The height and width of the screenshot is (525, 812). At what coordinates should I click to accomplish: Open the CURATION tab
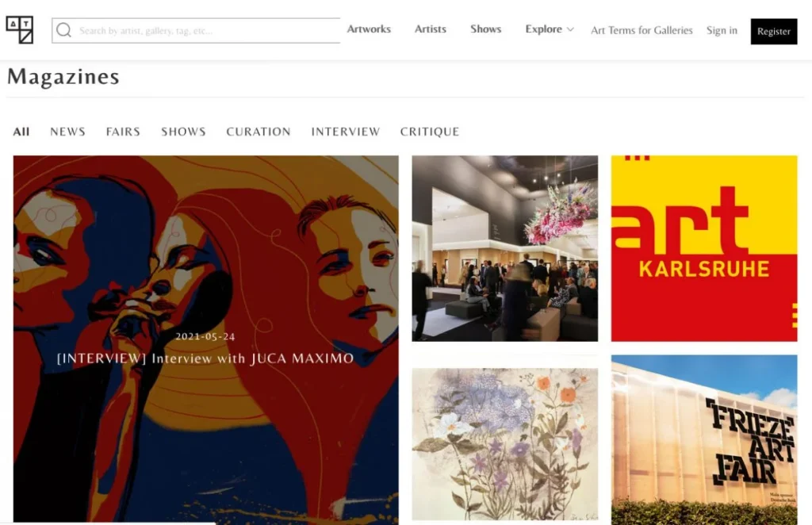tap(259, 132)
